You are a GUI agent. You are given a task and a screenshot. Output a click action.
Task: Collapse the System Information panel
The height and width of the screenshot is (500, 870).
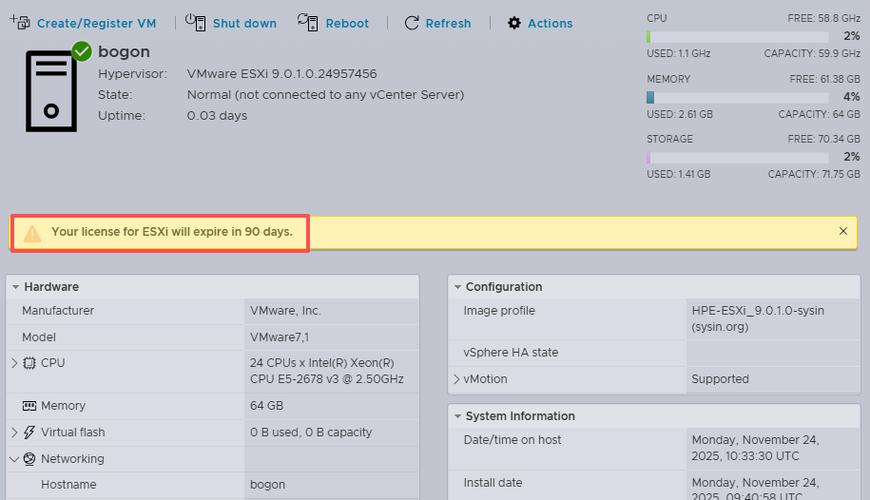pyautogui.click(x=458, y=416)
